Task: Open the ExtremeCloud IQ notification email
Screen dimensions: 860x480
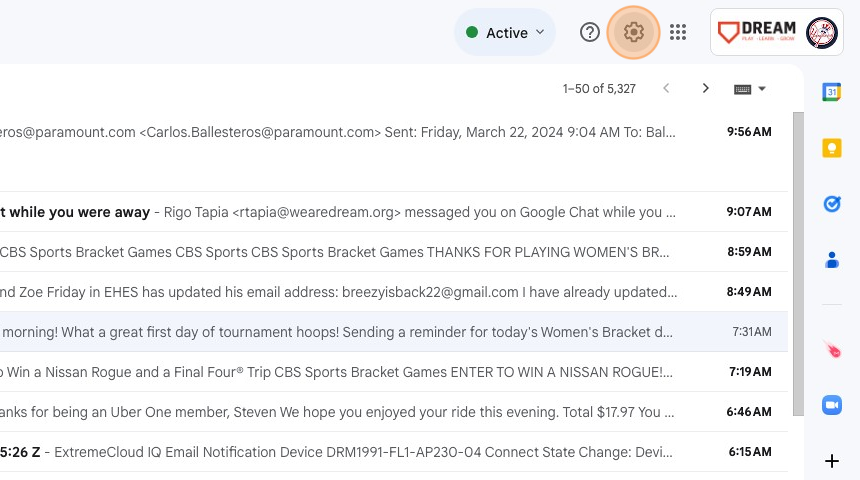Action: [394, 452]
